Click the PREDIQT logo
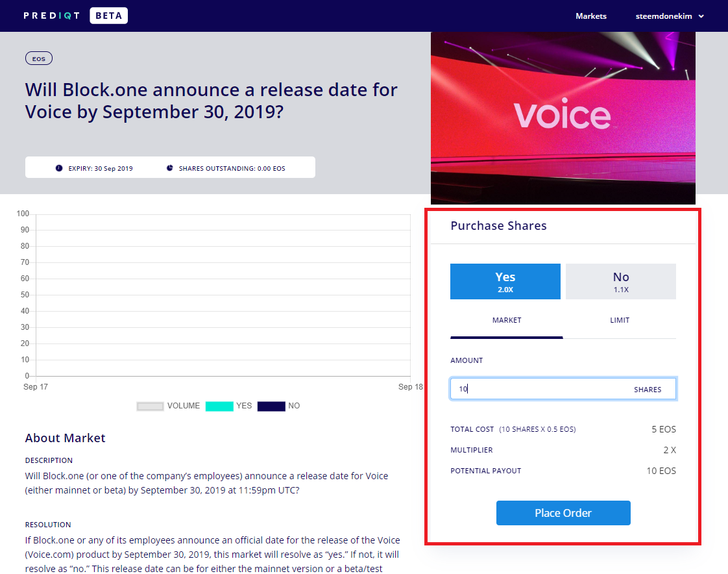728x574 pixels. [51, 16]
